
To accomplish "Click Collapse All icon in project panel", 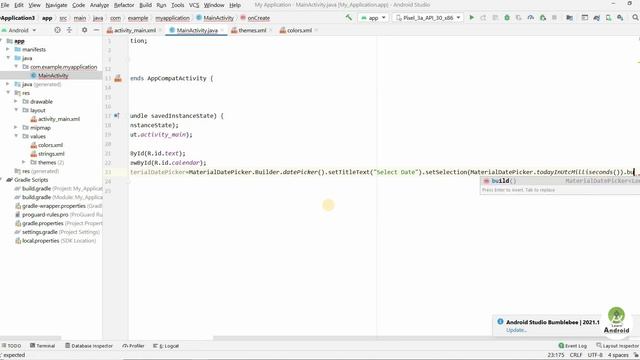I will [x=69, y=30].
